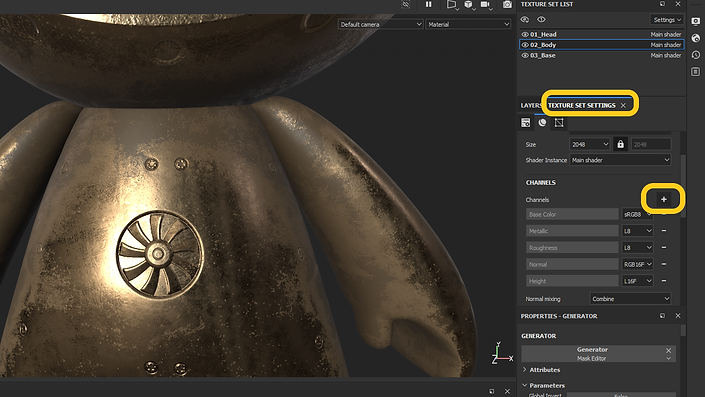Toggle visibility of 01_Head texture set
The height and width of the screenshot is (397, 705).
(x=525, y=34)
